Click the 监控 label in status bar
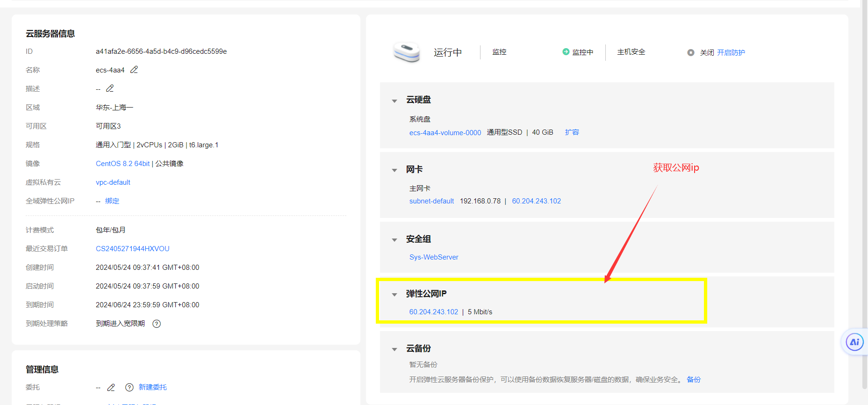Viewport: 868px width, 405px height. (500, 52)
